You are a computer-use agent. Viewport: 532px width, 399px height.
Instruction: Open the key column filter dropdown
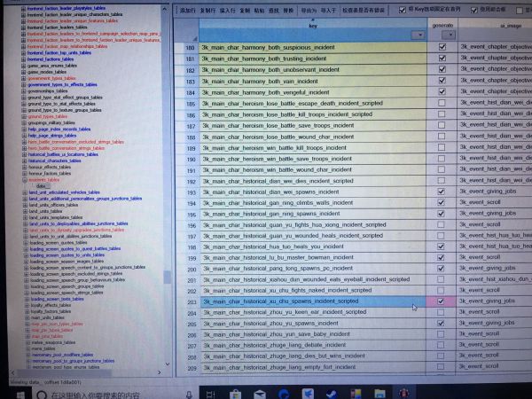[418, 35]
